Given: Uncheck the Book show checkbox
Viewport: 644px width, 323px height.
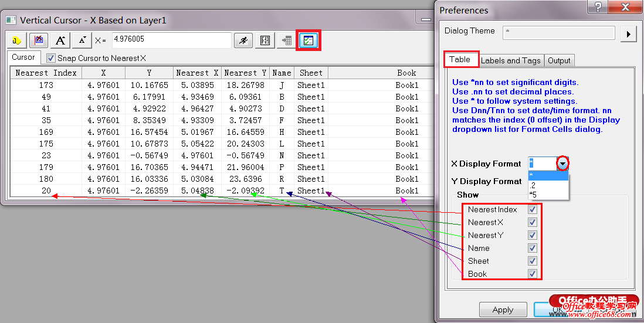Looking at the screenshot, I should 533,274.
